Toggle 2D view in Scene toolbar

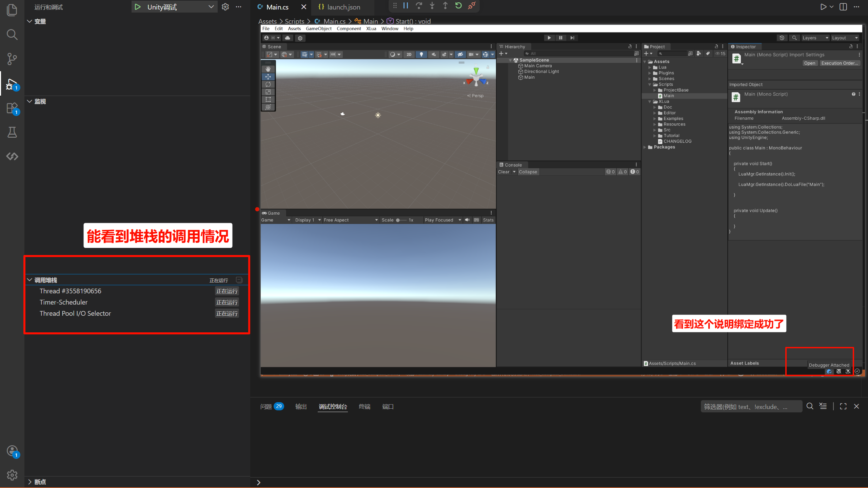[409, 54]
